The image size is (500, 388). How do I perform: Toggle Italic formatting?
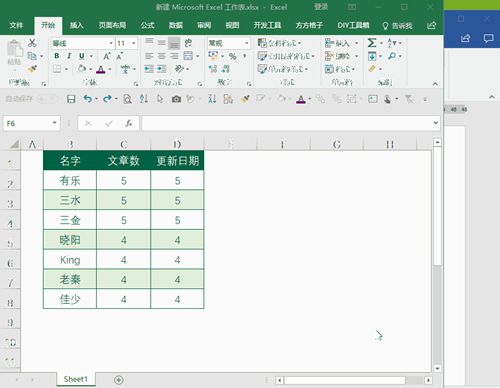[x=69, y=56]
